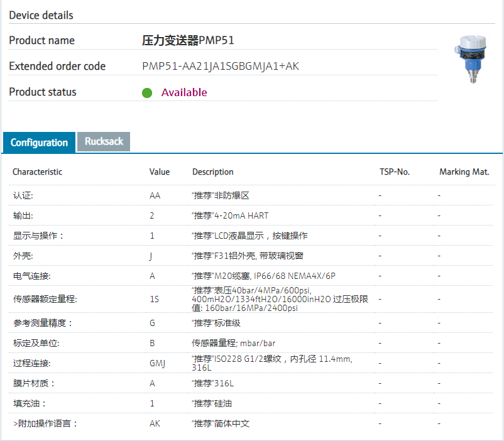Click the green Available status dot
504x441 pixels.
[147, 93]
